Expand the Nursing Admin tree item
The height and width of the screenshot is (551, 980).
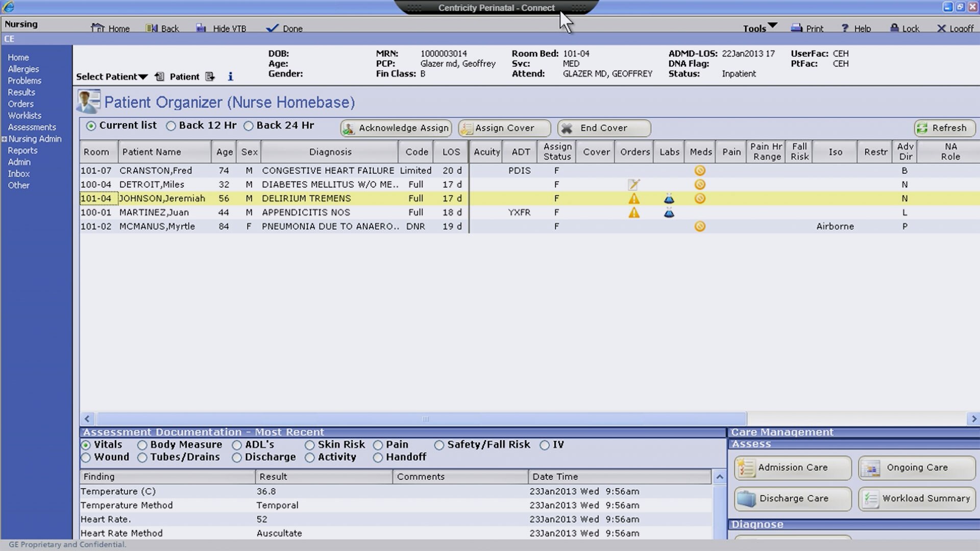(5, 139)
